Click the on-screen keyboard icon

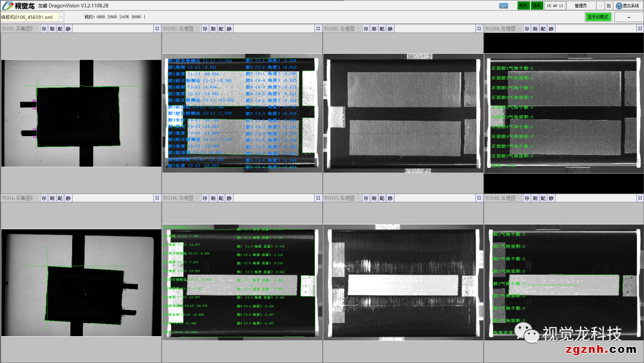[x=504, y=5]
